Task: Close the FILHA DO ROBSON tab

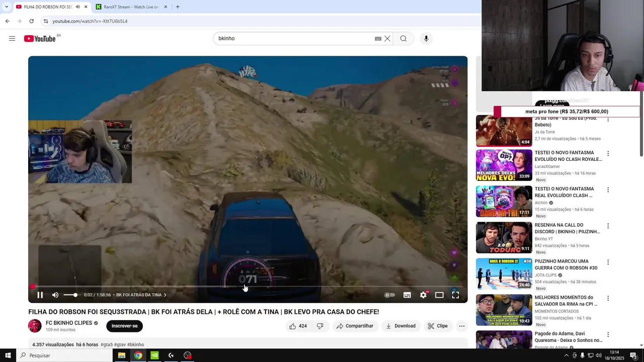Action: point(86,7)
